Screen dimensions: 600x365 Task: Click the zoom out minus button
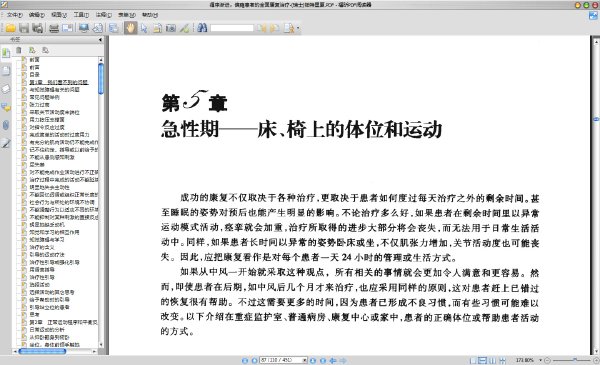[547, 360]
